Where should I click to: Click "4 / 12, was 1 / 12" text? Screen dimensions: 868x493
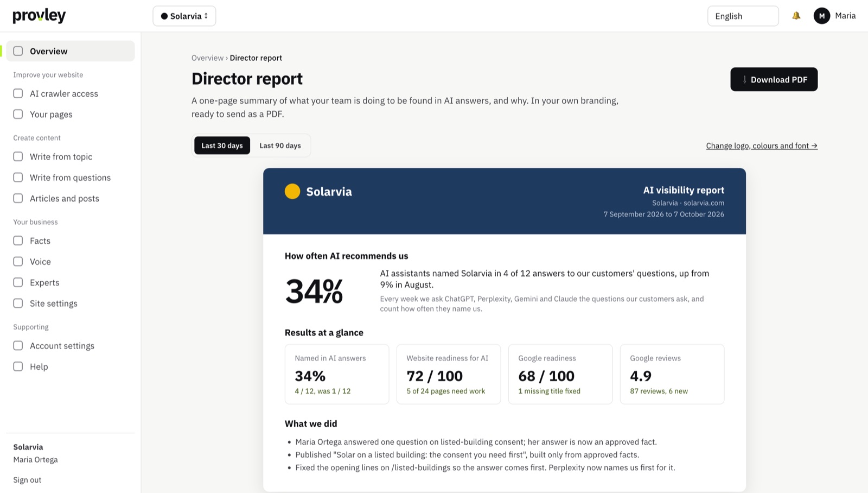(323, 391)
